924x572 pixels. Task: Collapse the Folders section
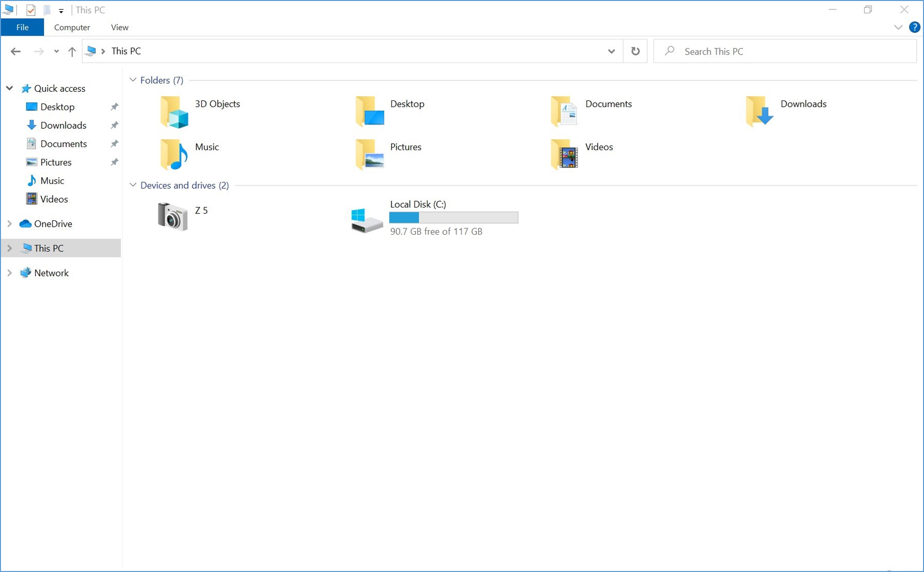click(133, 79)
